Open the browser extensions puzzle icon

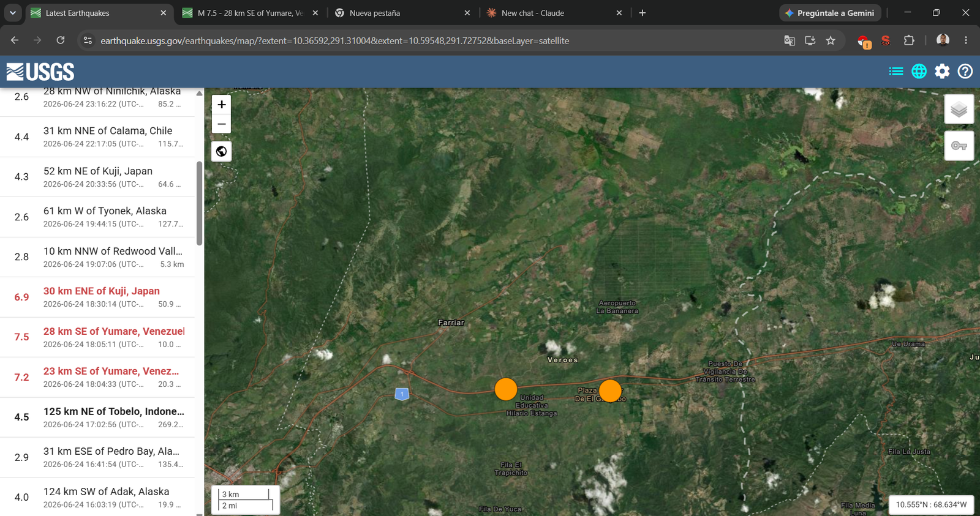(909, 40)
